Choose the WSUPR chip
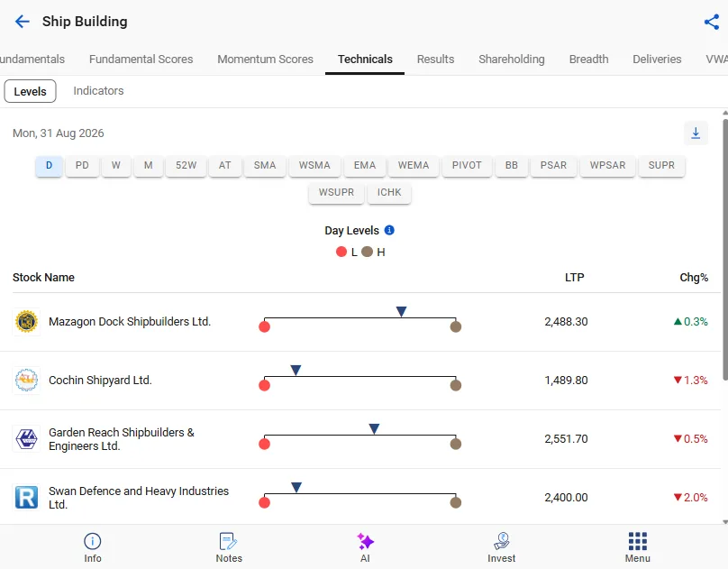728x569 pixels. click(x=337, y=192)
